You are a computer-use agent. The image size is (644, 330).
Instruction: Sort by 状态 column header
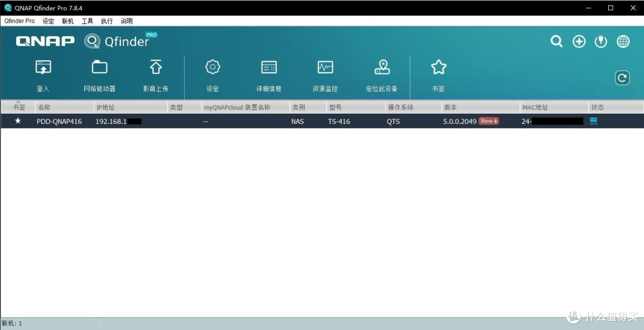tap(616, 107)
